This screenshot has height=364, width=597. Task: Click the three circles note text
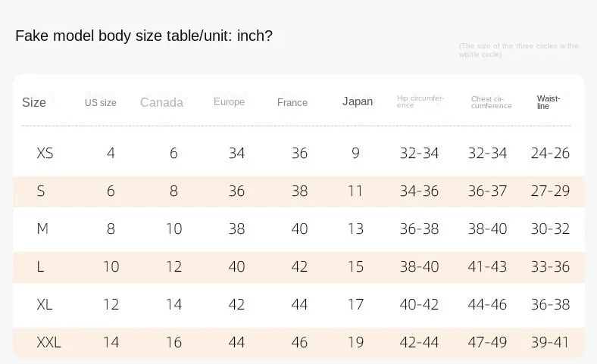pos(518,51)
